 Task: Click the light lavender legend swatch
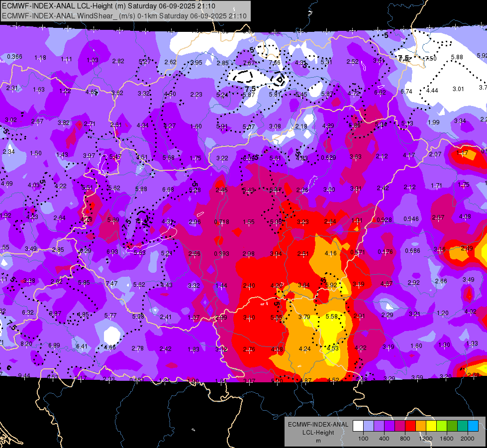pyautogui.click(x=368, y=426)
